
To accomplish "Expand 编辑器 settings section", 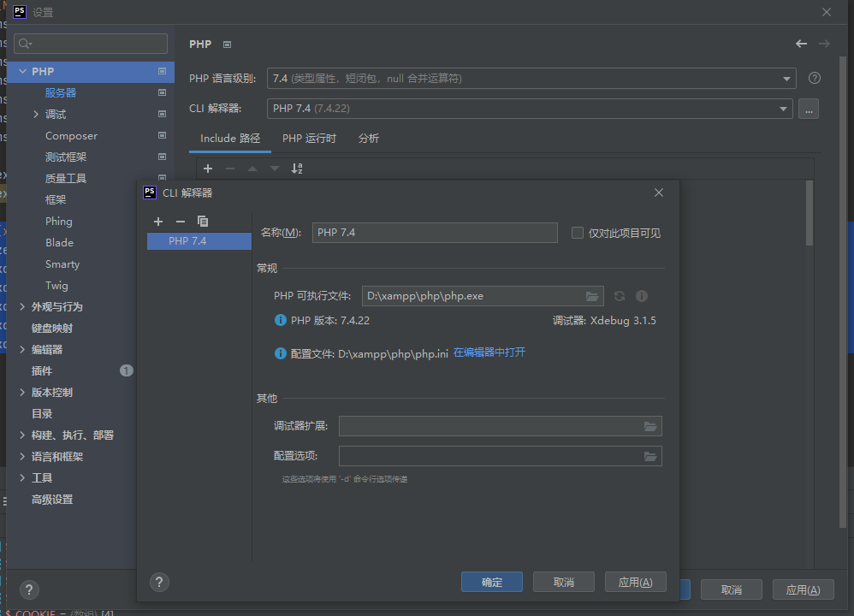I will tap(22, 350).
